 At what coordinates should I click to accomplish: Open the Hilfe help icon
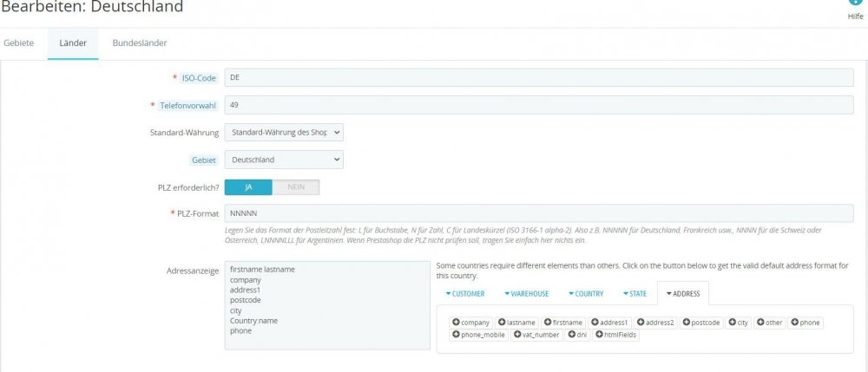pos(855,4)
